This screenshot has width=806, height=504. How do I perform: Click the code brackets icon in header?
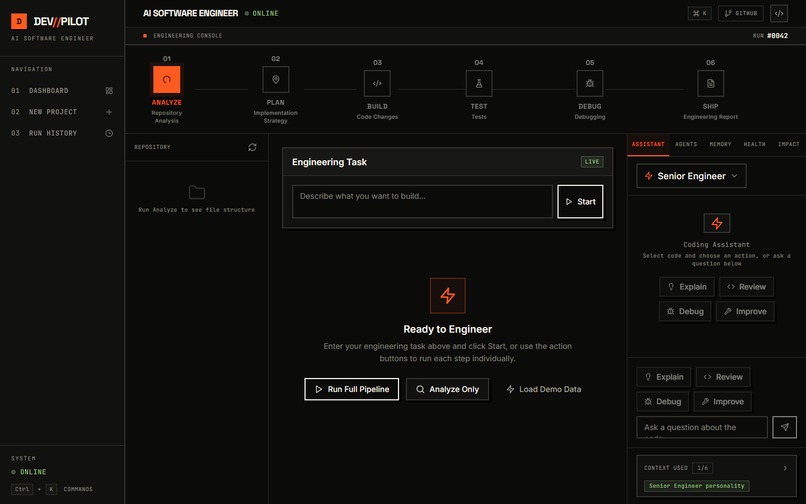click(x=779, y=13)
